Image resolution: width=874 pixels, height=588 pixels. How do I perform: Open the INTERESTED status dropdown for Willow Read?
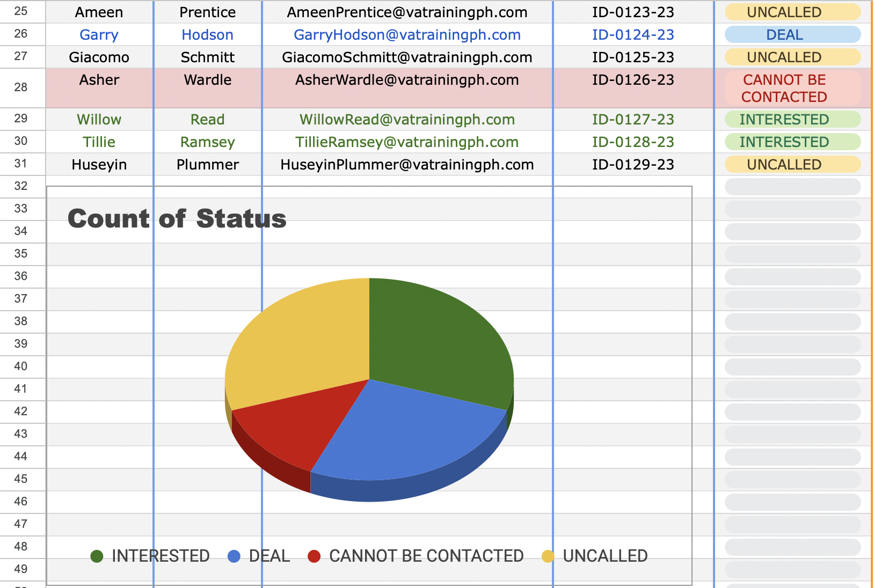792,120
